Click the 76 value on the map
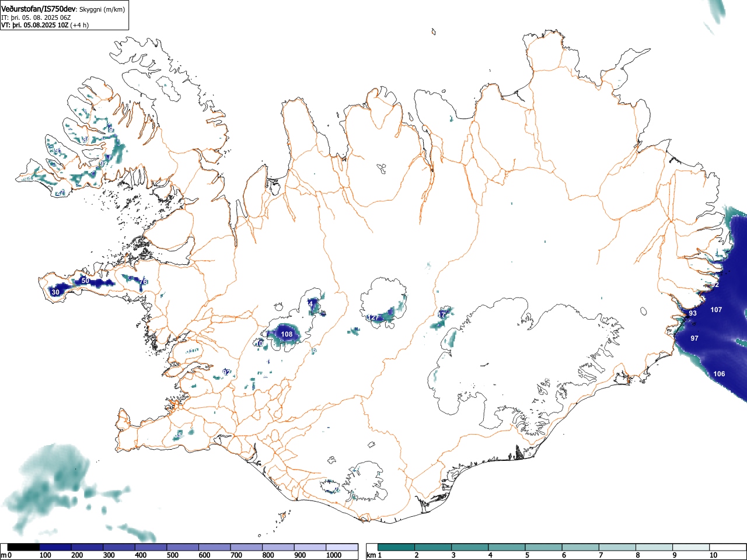This screenshot has width=747, height=560. pos(144,282)
